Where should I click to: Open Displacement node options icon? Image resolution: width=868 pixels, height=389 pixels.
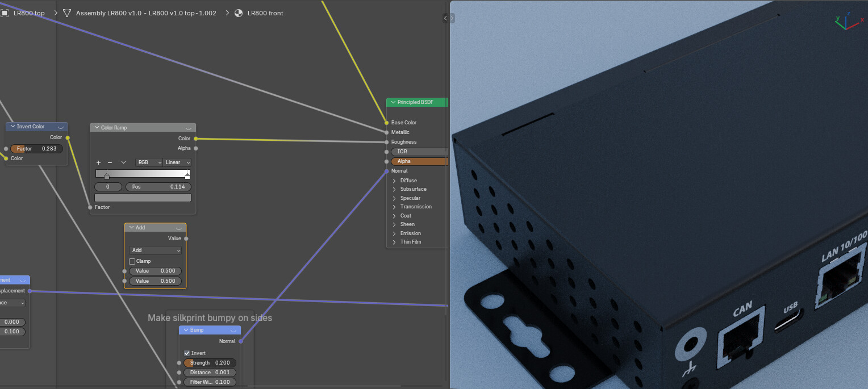point(23,281)
